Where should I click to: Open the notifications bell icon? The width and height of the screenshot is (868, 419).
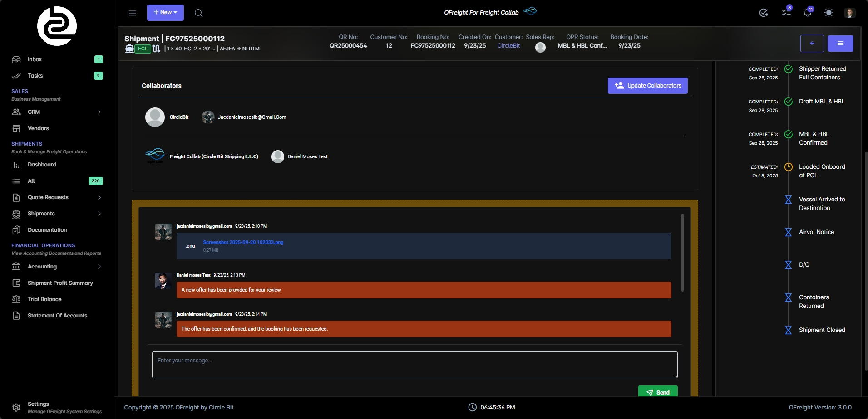[x=807, y=13]
